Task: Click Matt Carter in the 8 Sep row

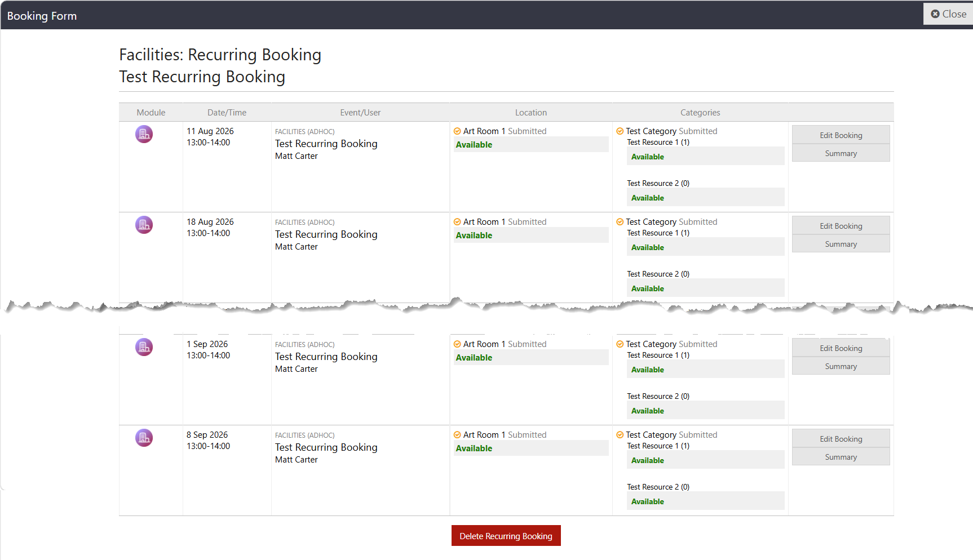Action: pos(297,460)
